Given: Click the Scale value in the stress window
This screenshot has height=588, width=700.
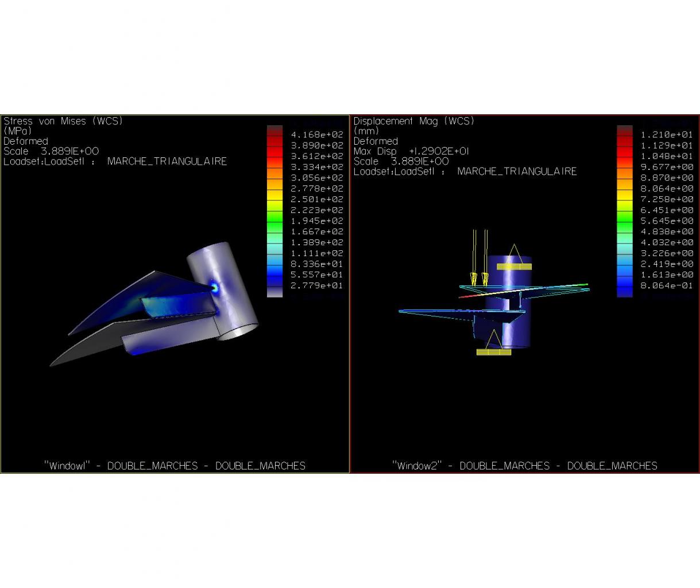Looking at the screenshot, I should coord(69,151).
